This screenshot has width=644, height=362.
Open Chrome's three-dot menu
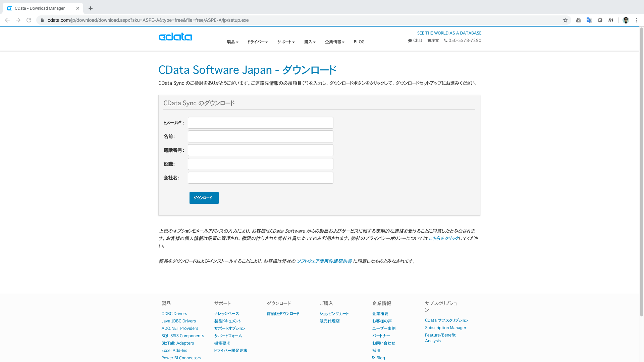click(637, 20)
